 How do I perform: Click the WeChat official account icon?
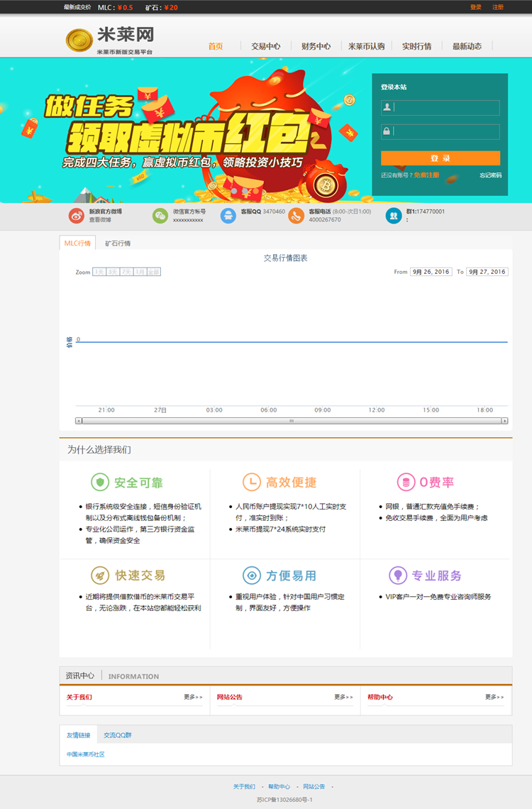160,215
